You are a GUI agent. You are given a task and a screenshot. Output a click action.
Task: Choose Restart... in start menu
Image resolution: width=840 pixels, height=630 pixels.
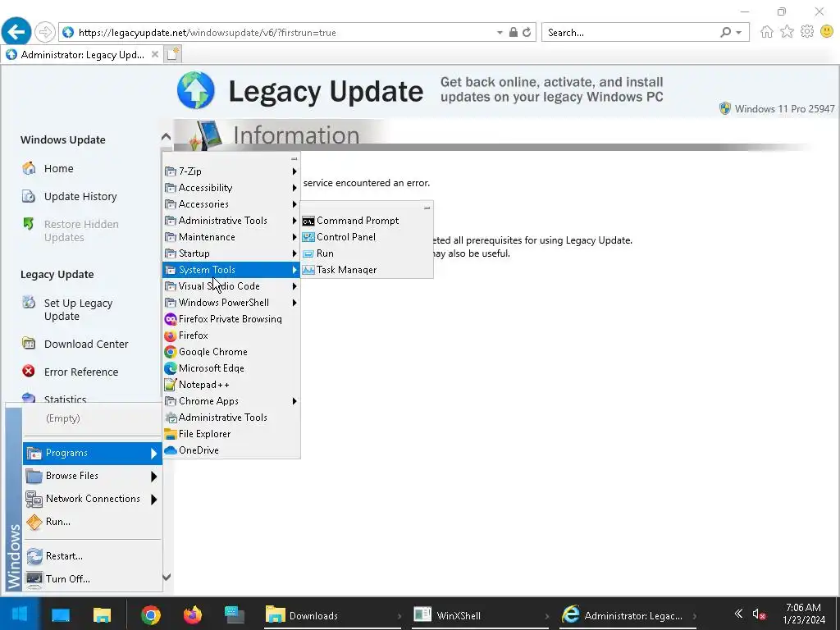click(92, 556)
